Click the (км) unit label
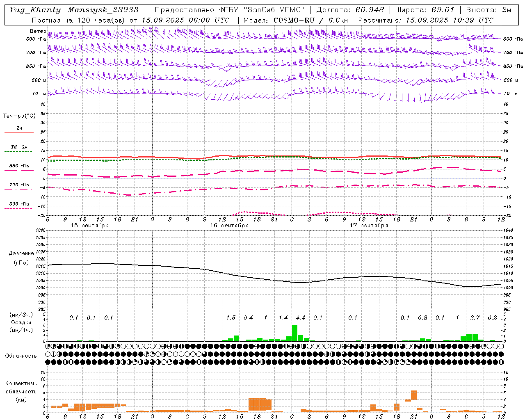Image resolution: width=525 pixels, height=420 pixels. point(21,399)
